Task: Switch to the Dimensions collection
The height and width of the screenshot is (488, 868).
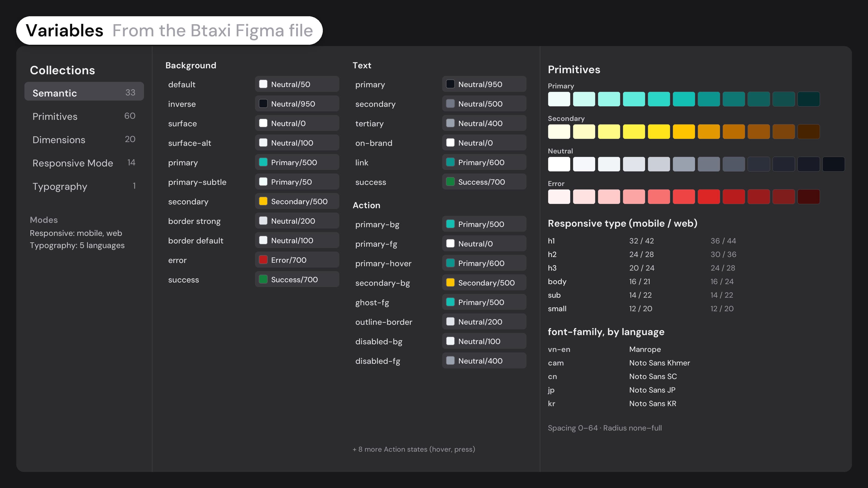Action: pyautogui.click(x=84, y=139)
